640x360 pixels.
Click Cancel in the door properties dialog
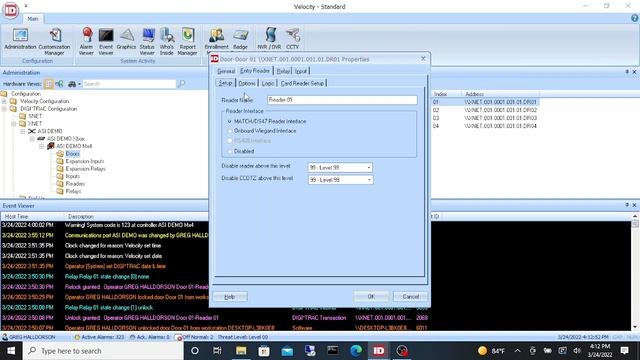[410, 297]
